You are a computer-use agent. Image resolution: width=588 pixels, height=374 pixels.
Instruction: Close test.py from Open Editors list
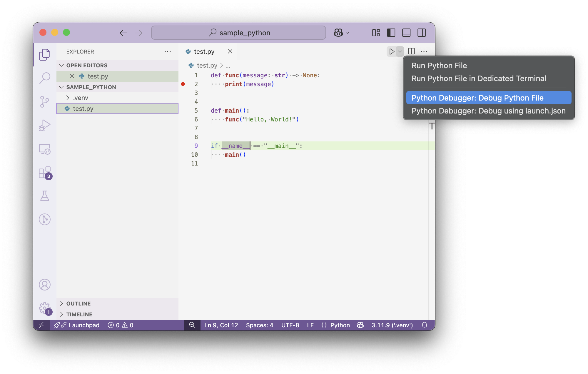point(72,76)
